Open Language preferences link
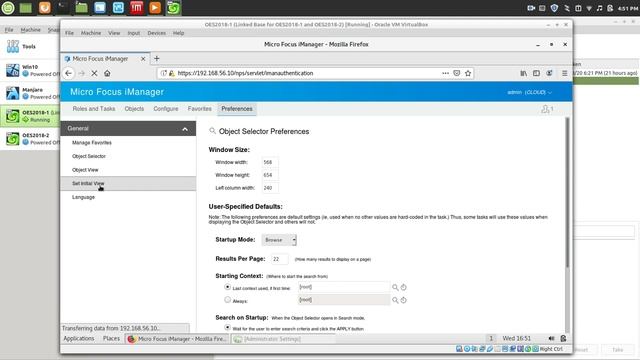 coord(83,197)
